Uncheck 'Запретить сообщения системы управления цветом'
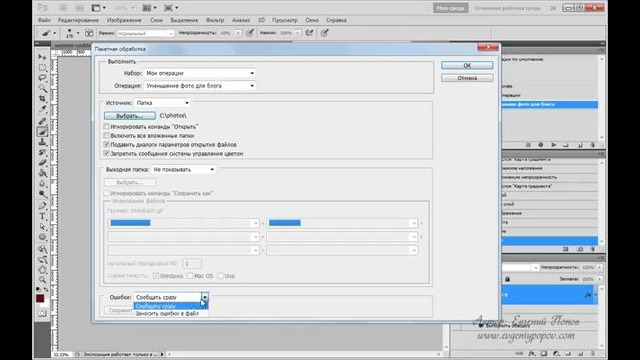Image resolution: width=640 pixels, height=360 pixels. (x=107, y=153)
